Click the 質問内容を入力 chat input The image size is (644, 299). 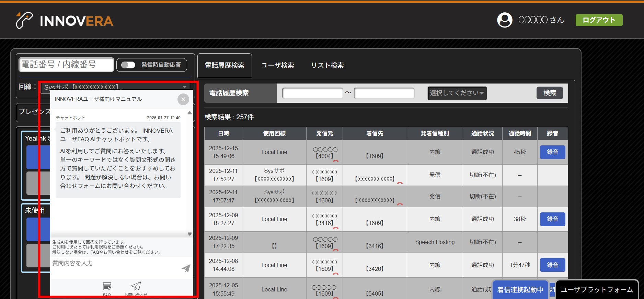(x=115, y=264)
